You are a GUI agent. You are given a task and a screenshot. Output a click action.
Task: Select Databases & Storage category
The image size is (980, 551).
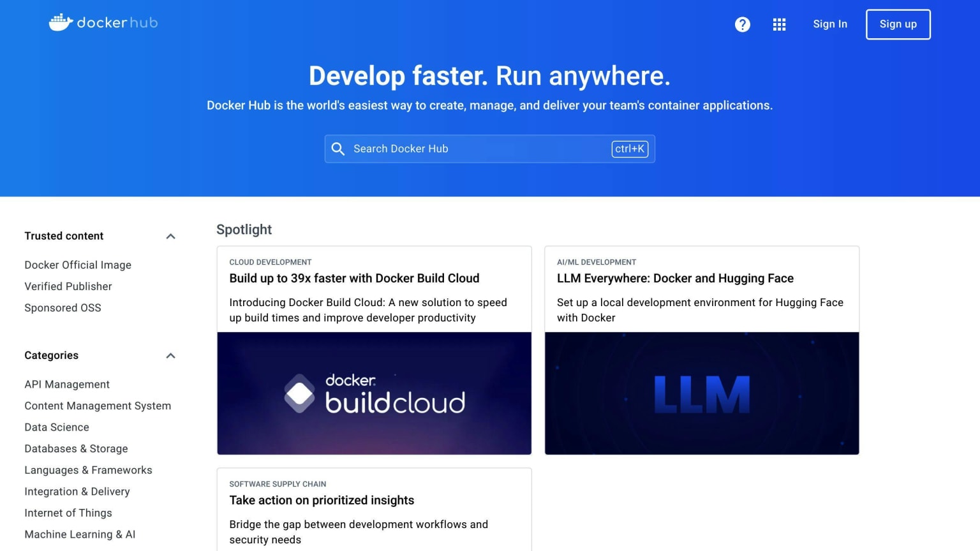76,448
